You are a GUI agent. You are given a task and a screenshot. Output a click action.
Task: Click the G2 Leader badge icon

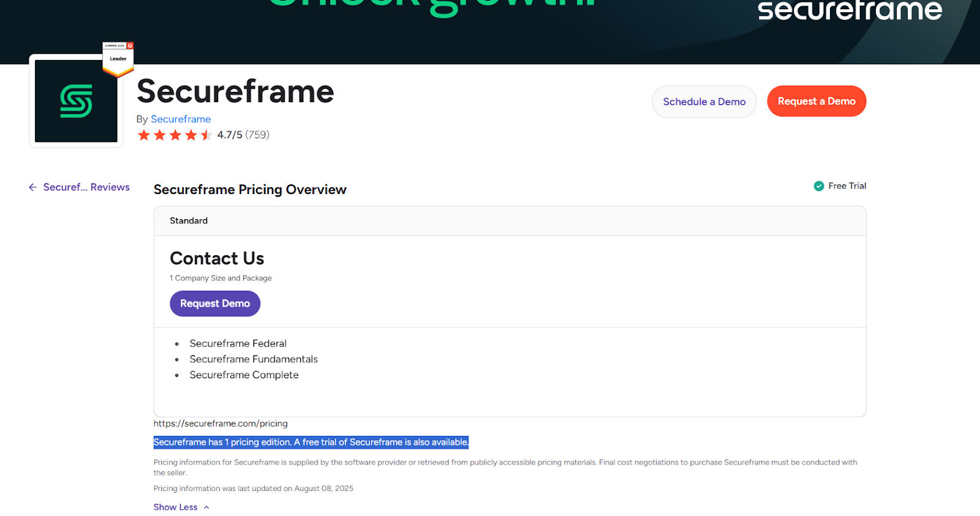click(x=118, y=59)
